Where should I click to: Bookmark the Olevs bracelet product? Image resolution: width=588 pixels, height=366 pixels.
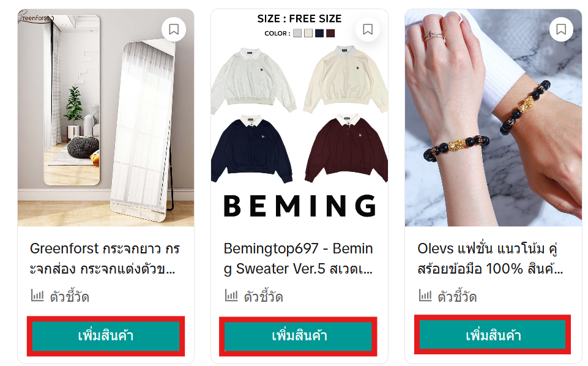click(x=561, y=29)
